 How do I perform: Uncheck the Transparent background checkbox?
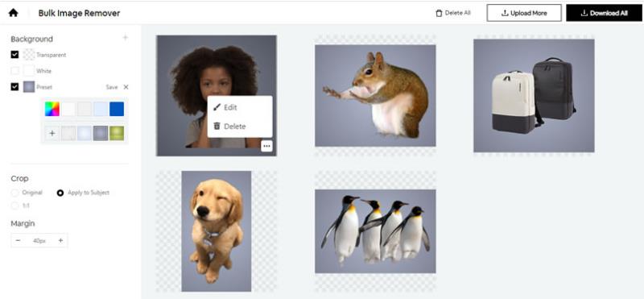coord(14,54)
